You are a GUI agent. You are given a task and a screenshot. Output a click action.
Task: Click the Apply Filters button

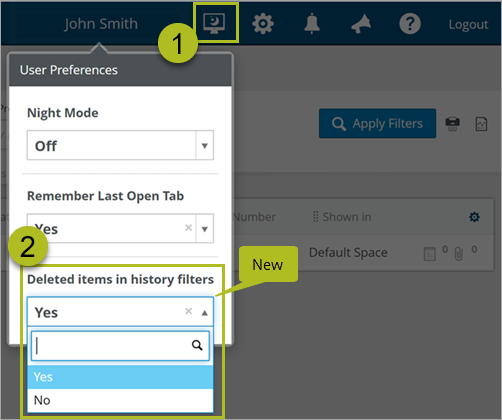click(377, 123)
